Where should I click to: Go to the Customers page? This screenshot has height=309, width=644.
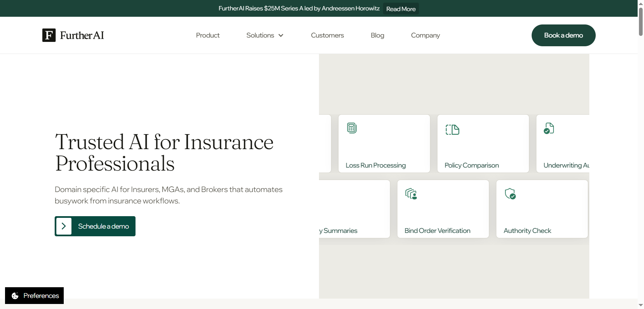coord(327,35)
